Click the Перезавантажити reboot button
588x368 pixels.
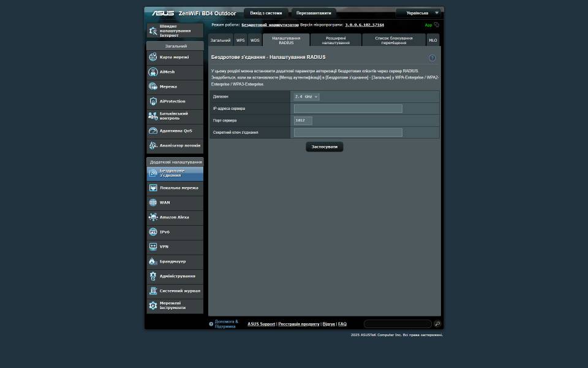(x=314, y=13)
